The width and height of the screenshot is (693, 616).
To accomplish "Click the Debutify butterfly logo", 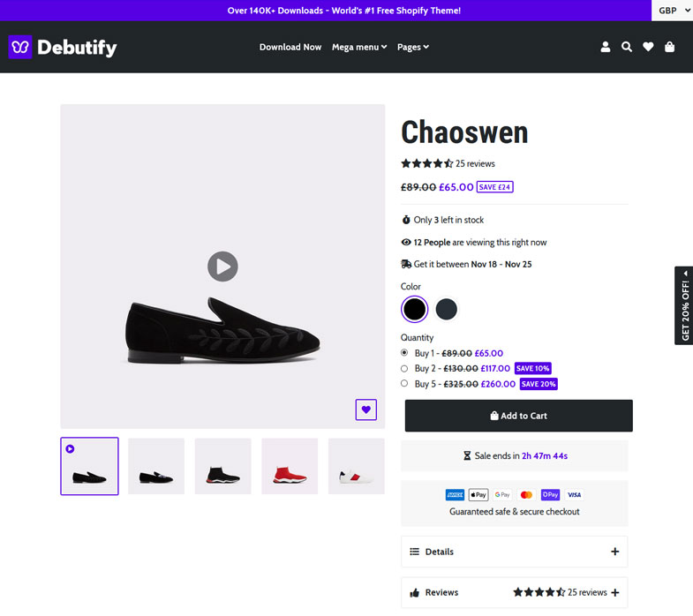I will coord(20,47).
